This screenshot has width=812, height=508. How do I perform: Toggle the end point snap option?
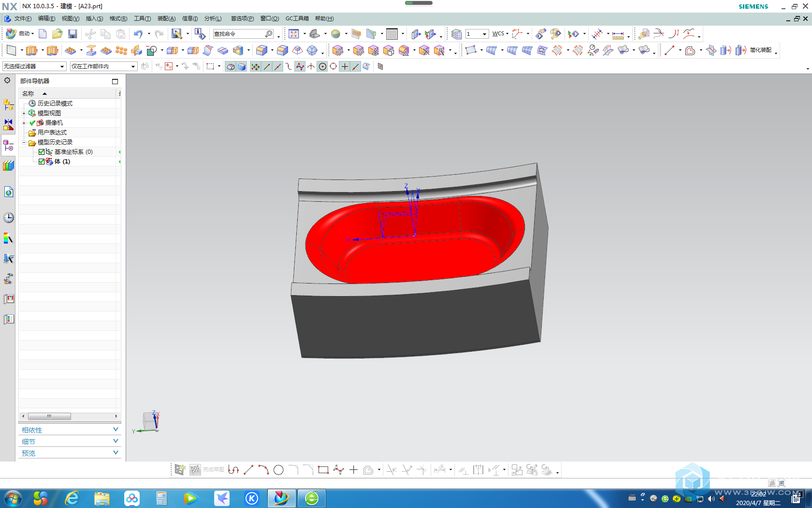click(x=267, y=66)
